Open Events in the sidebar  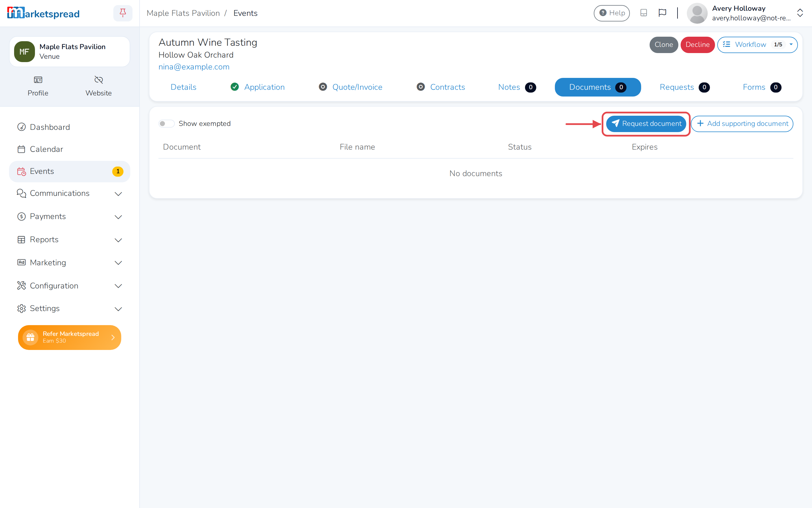click(69, 171)
